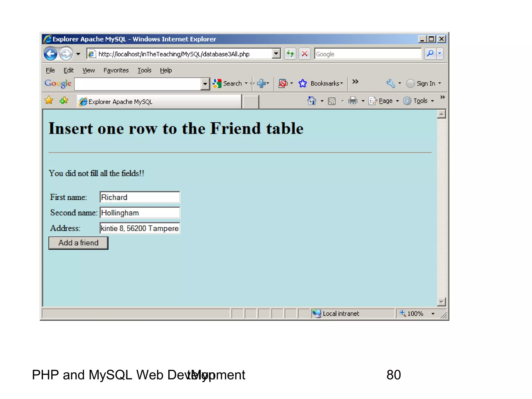Show more Google toolbar buttons chevron
Screen dimensions: 532x399
click(355, 82)
